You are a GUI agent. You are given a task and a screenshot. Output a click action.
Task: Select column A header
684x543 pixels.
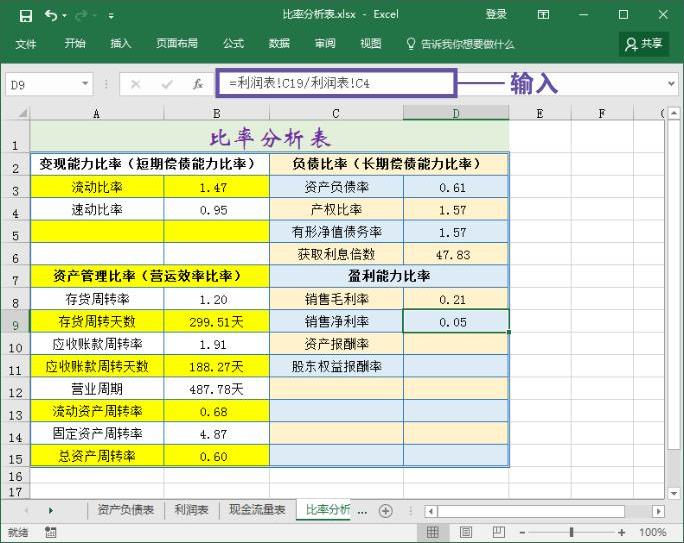(96, 113)
